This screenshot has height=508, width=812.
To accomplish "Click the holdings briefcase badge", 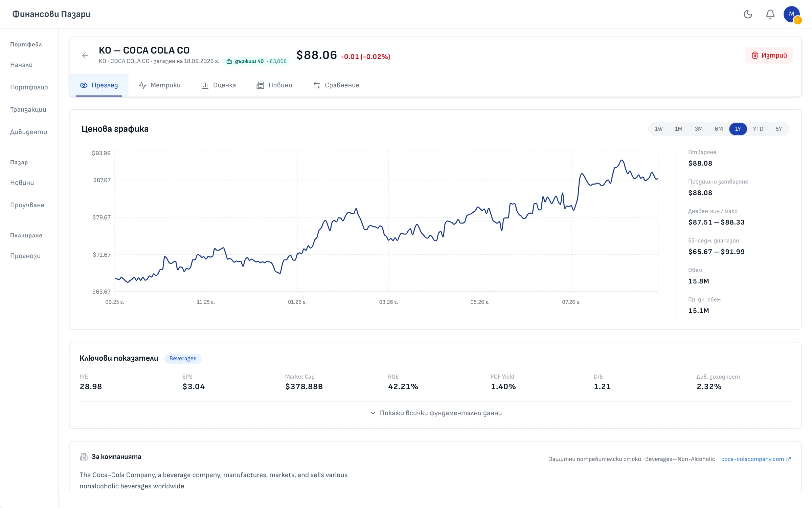I will pyautogui.click(x=257, y=61).
